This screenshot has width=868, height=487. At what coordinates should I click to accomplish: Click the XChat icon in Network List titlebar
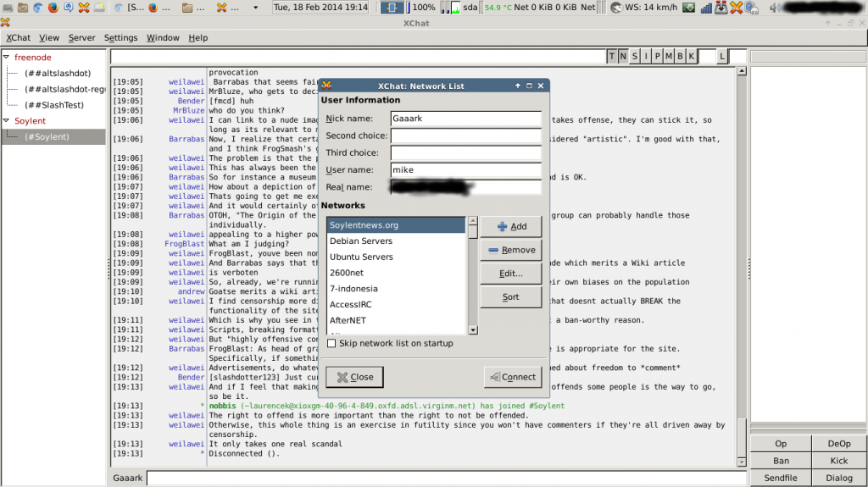(326, 86)
